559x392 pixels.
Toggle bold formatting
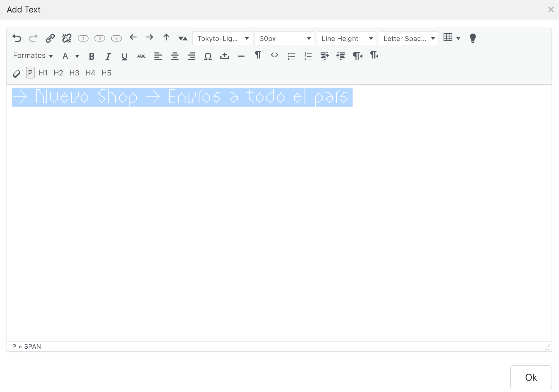click(91, 56)
